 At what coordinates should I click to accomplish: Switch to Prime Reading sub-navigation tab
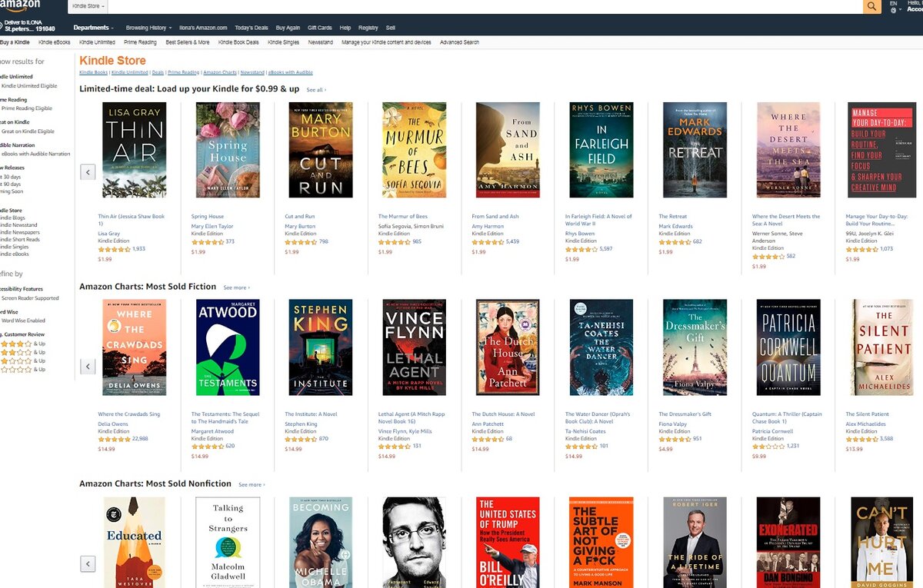(x=140, y=42)
